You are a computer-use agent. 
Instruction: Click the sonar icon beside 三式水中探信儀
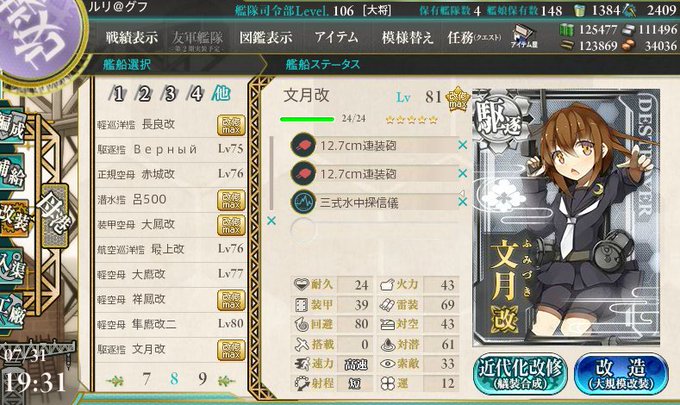point(303,202)
